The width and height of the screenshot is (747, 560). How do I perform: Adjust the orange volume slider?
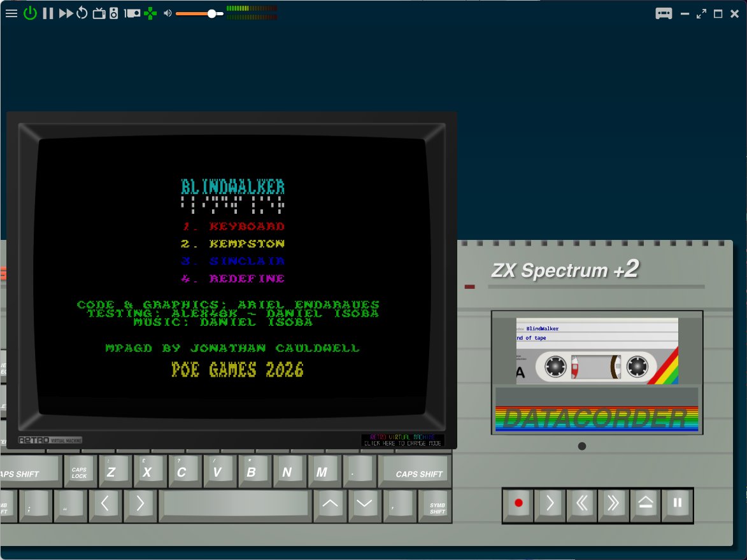(x=199, y=14)
